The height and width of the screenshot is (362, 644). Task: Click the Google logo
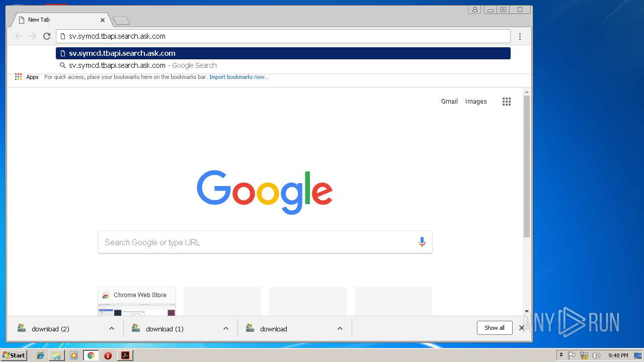tap(265, 192)
